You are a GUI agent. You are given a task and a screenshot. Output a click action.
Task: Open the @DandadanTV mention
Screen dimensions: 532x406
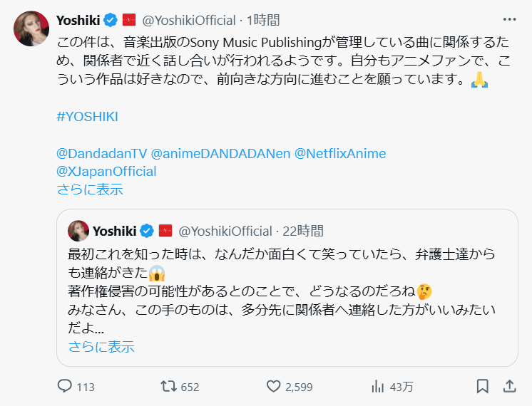pos(101,154)
